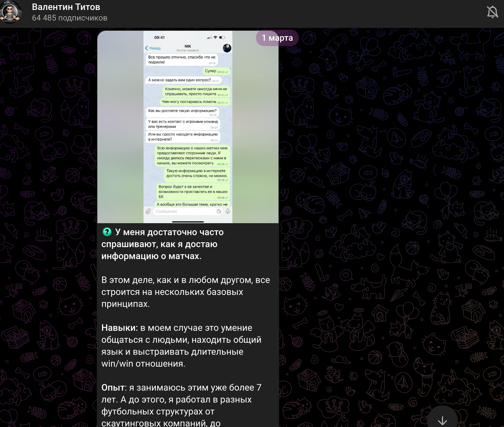Select the Супер message bubble
The height and width of the screenshot is (427, 504).
tap(216, 71)
